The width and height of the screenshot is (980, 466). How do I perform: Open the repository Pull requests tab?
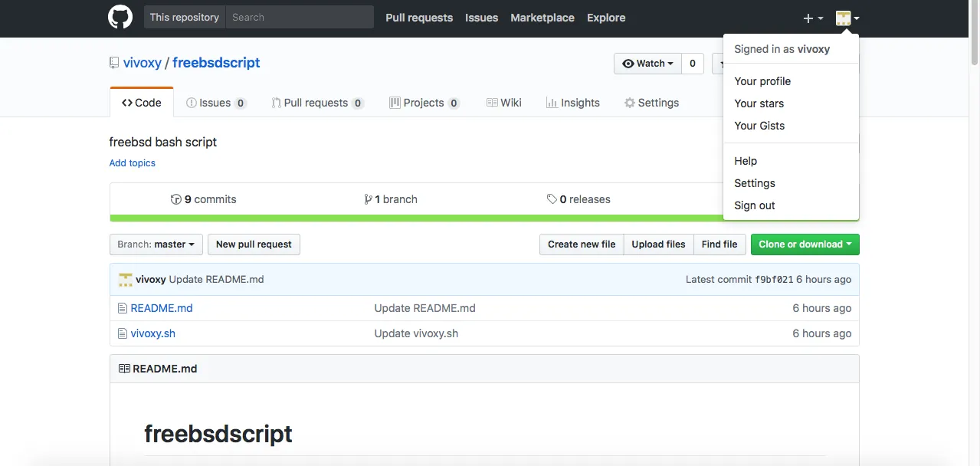(x=317, y=103)
